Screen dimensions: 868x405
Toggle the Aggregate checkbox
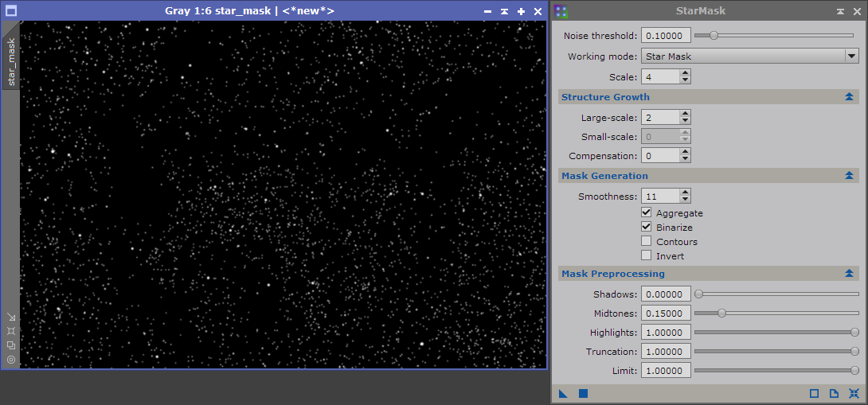click(646, 213)
